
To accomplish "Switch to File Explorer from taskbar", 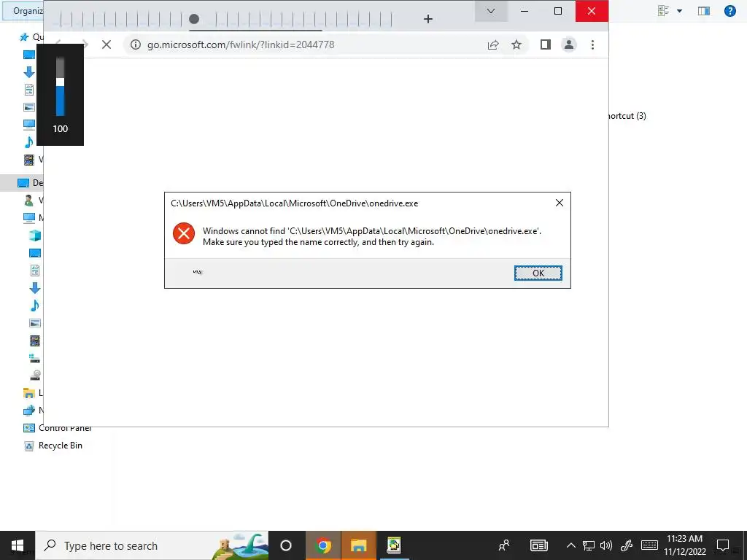I will (x=359, y=545).
